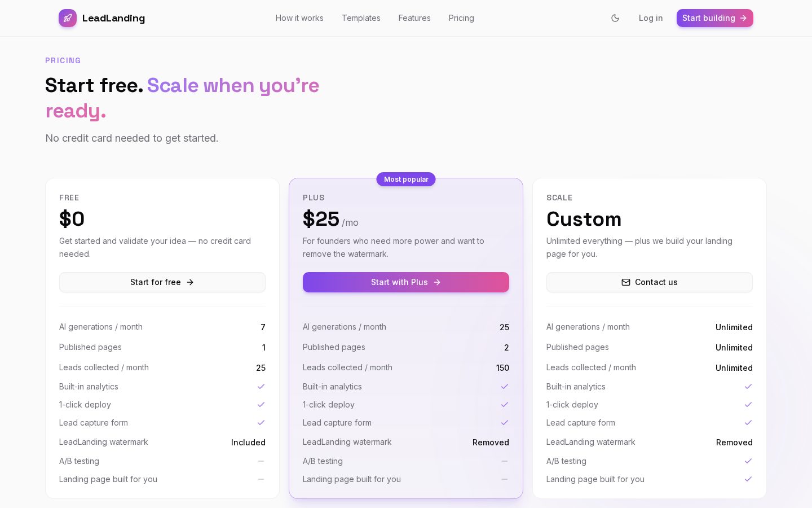Click the Plus plan Lead capture form checkmark

pos(505,423)
